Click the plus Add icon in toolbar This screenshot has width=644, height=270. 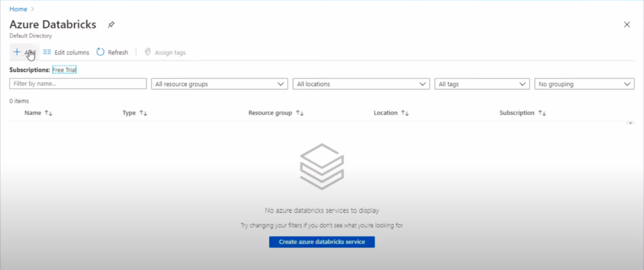point(17,52)
